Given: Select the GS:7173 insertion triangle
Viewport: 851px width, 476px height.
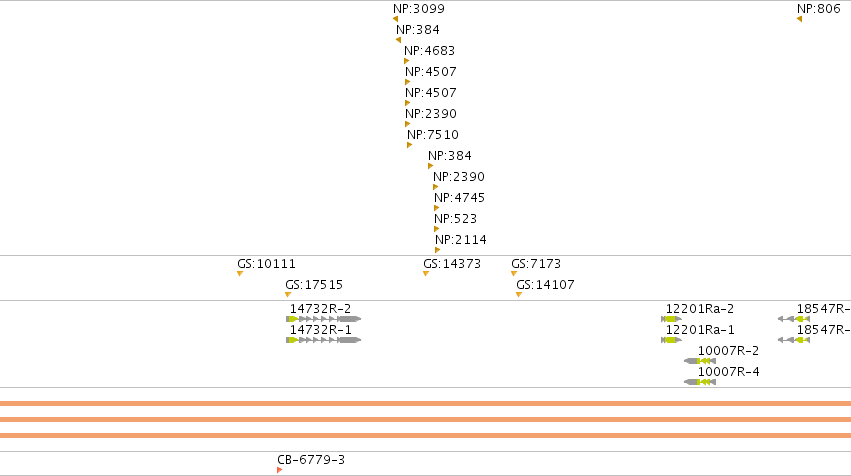Looking at the screenshot, I should click(x=514, y=274).
